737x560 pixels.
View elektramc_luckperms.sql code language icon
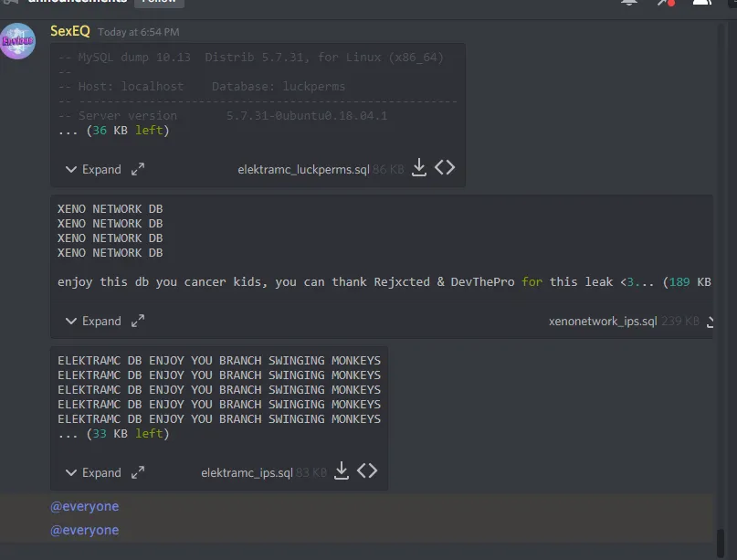445,167
